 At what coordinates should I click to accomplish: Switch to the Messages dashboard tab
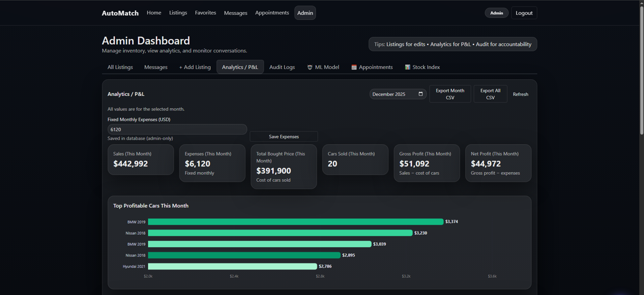coord(156,67)
